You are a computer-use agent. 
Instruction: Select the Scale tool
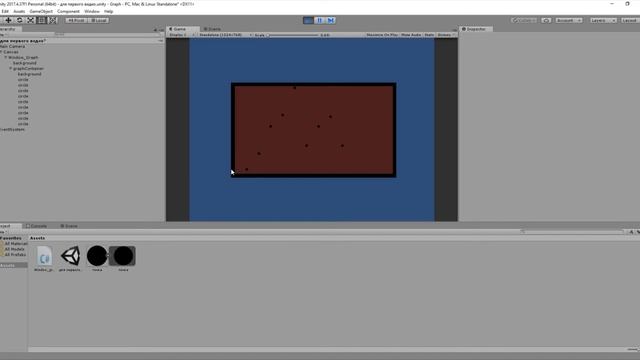click(31, 20)
